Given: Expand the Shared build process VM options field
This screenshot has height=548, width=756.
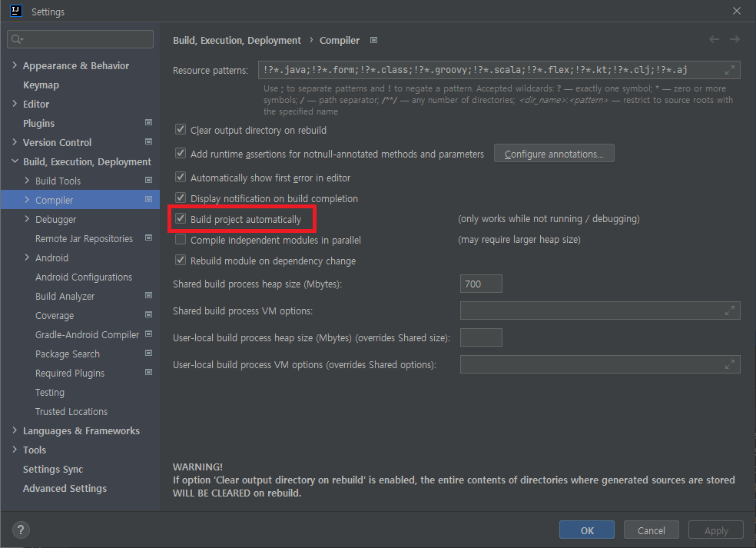Looking at the screenshot, I should click(x=730, y=310).
